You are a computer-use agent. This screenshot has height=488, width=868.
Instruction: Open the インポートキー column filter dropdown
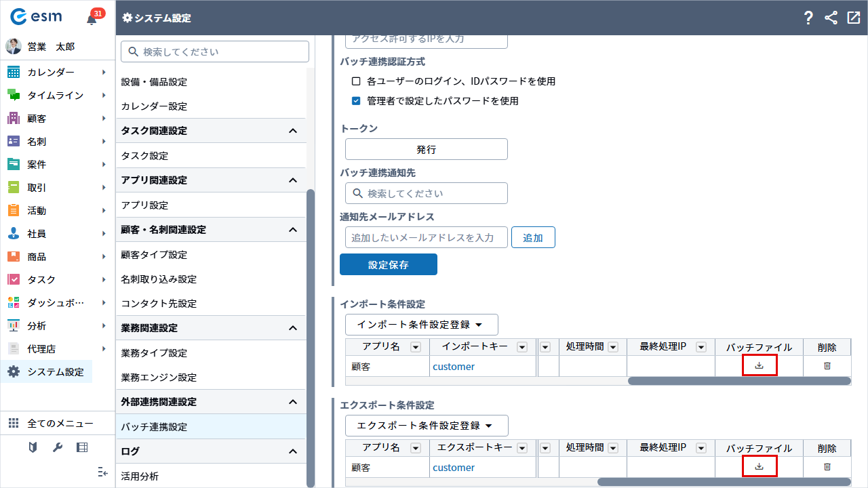coord(521,348)
